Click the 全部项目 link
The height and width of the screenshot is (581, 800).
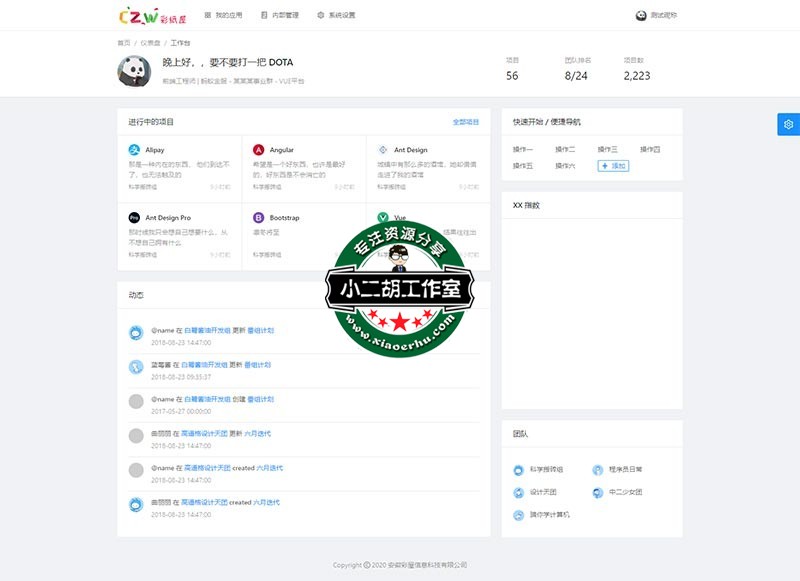pos(465,122)
